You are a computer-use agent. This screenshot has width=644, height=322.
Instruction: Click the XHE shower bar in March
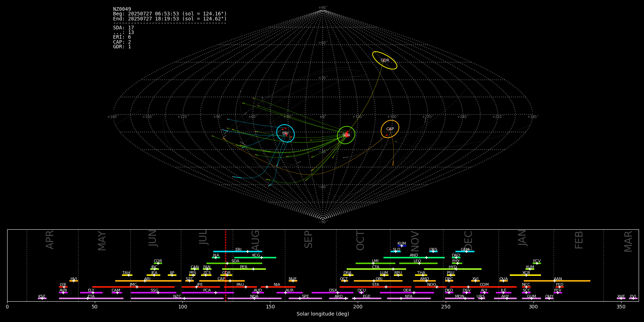[621, 298]
